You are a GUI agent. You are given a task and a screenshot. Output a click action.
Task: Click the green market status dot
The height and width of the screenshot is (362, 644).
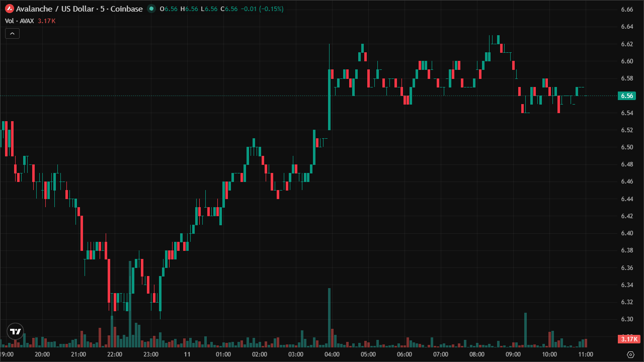pyautogui.click(x=151, y=9)
